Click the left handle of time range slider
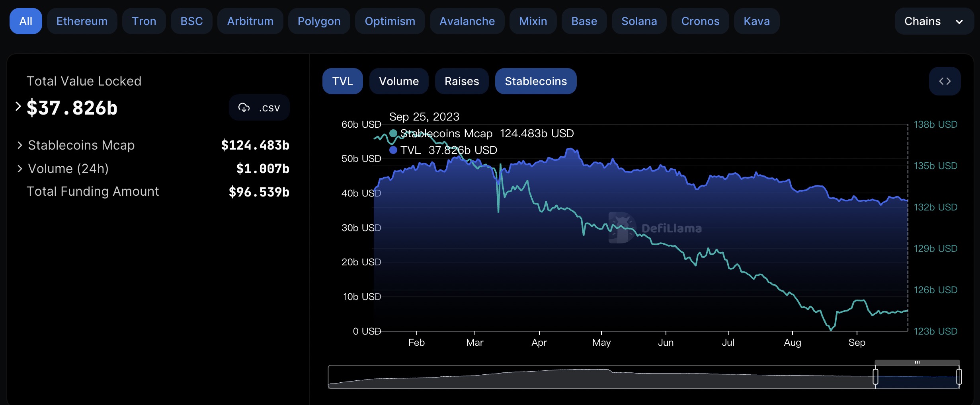This screenshot has width=980, height=405. tap(875, 376)
